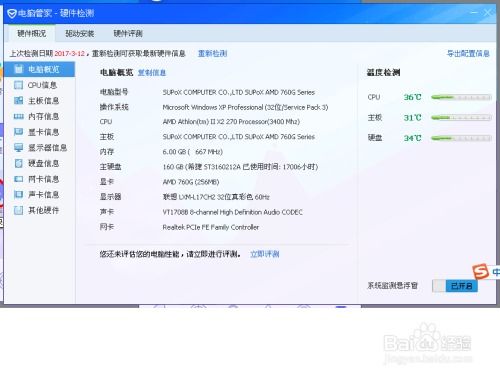Open the 电脑概览 sidebar icon

[19, 69]
